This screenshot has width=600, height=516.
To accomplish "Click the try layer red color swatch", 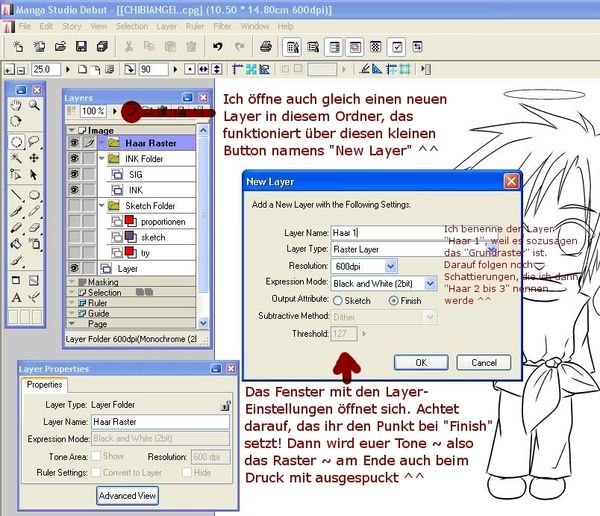I will [130, 252].
